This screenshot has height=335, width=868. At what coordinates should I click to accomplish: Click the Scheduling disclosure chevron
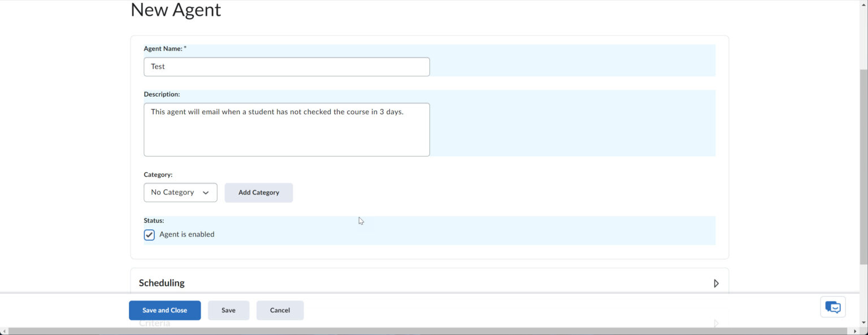[x=715, y=283]
